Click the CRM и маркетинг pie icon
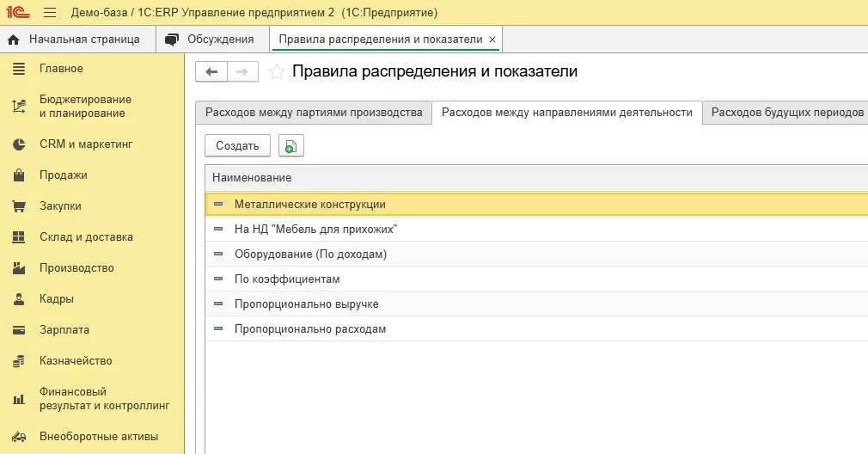This screenshot has height=454, width=868. pos(19,144)
